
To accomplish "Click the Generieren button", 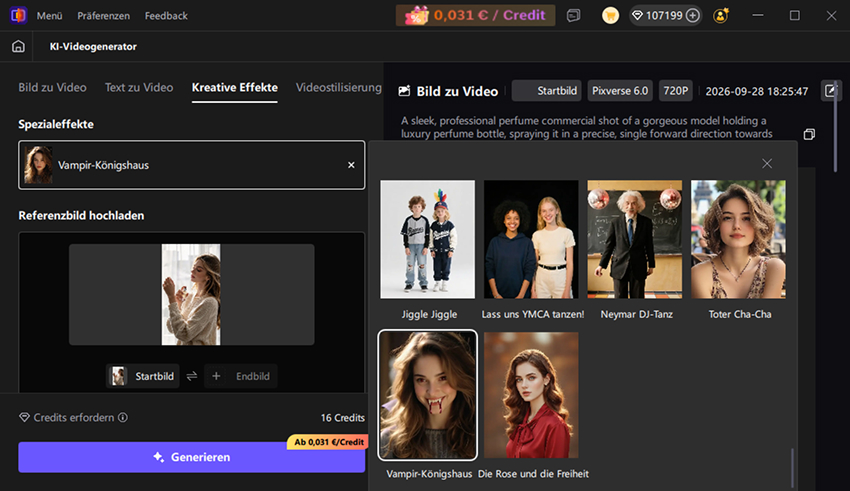I will point(192,457).
